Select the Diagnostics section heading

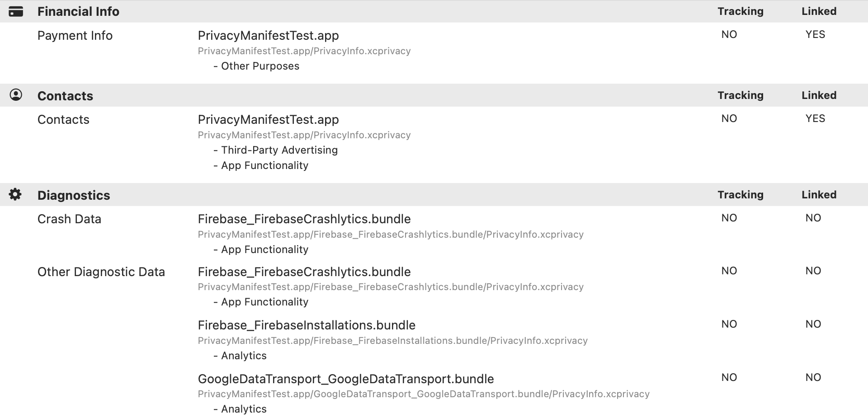(x=74, y=195)
